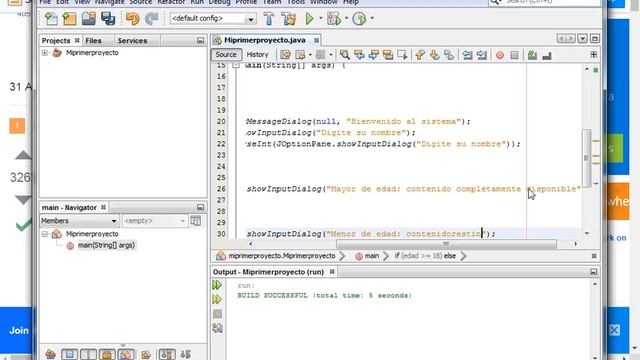The width and height of the screenshot is (640, 360).
Task: Close the Miprimerproyecto.java tab
Action: click(x=316, y=40)
